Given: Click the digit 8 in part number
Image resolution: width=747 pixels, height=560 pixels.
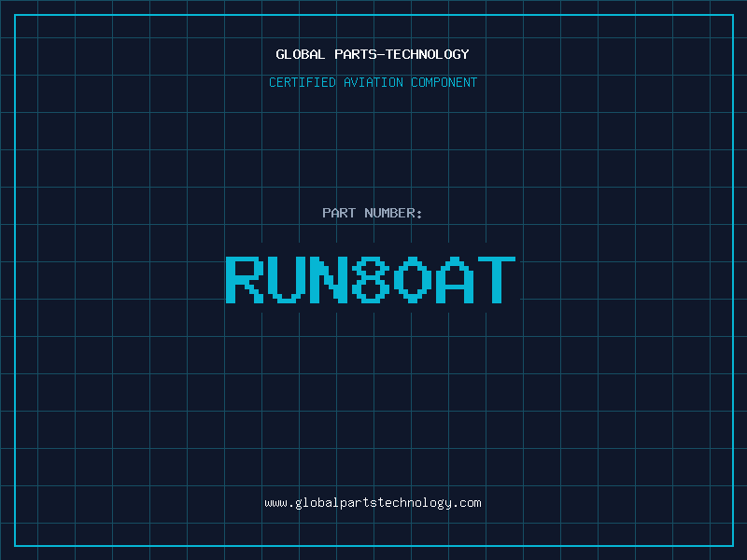Looking at the screenshot, I should [371, 280].
